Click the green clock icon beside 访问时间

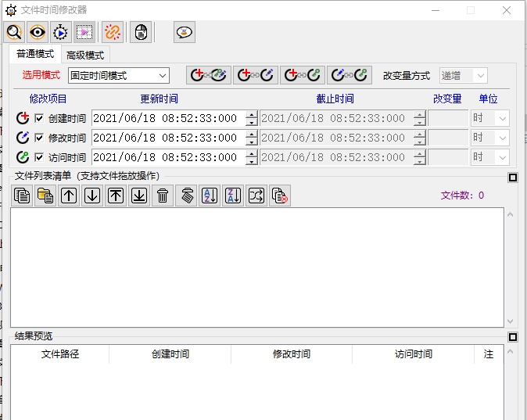point(23,156)
